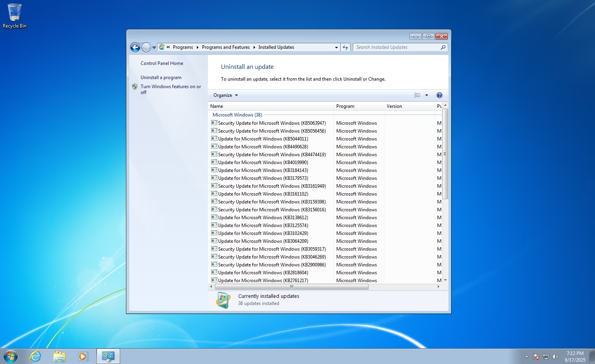Click the icon of Security Update KB3046269
595x364 pixels.
tap(214, 257)
